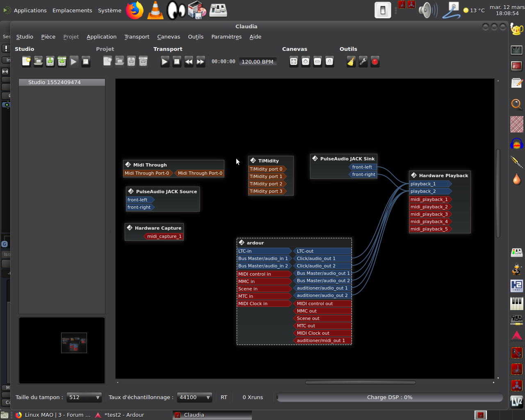Open the Paramètres menu
Viewport: 525px width, 420px height.
click(226, 37)
